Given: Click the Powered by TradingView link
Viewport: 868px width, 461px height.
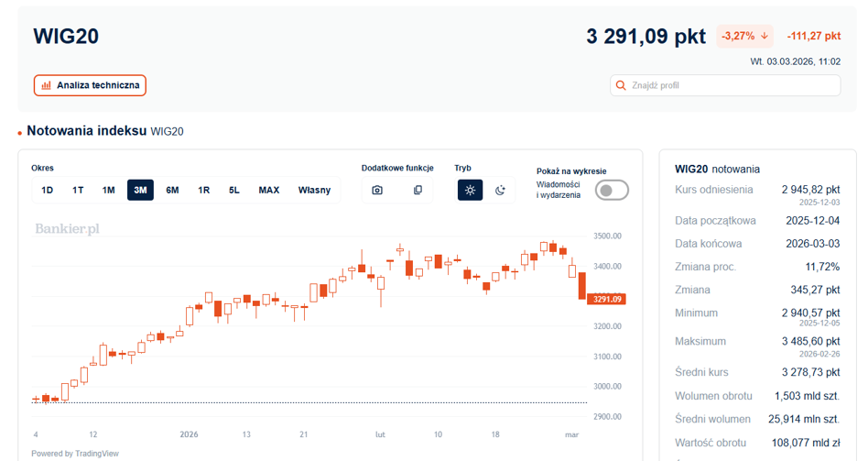Looking at the screenshot, I should tap(75, 454).
